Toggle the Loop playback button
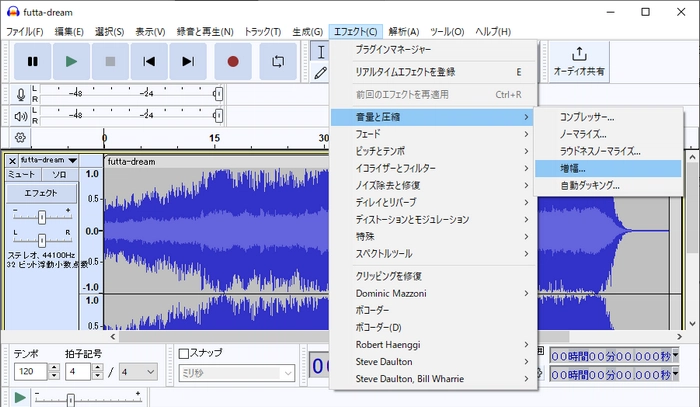Image resolution: width=700 pixels, height=407 pixels. coord(277,61)
